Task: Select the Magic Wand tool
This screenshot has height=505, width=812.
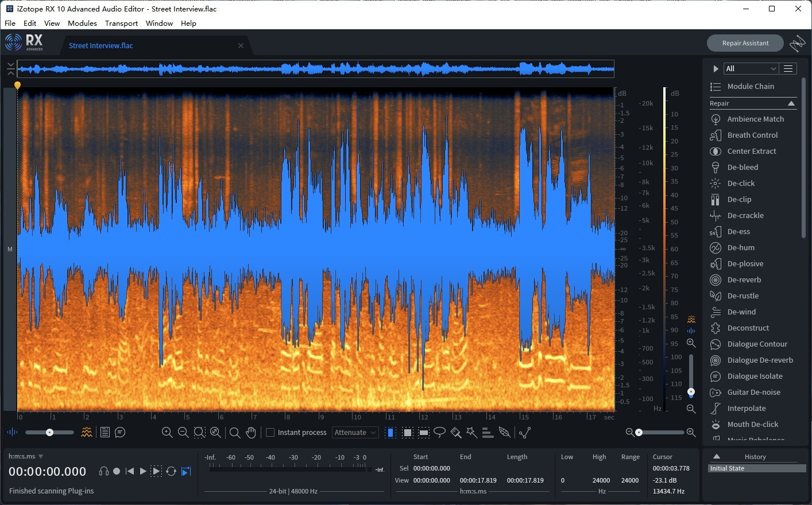Action: (x=471, y=432)
